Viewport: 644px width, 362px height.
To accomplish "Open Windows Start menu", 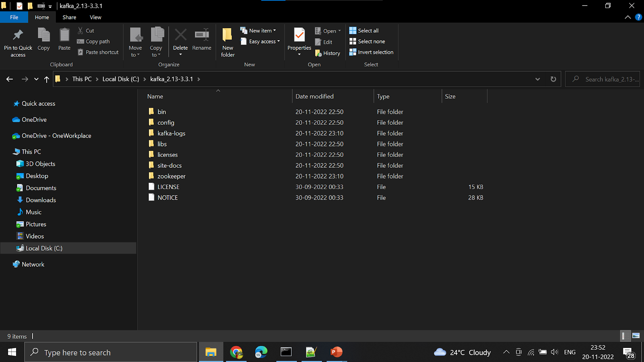I will pyautogui.click(x=12, y=352).
